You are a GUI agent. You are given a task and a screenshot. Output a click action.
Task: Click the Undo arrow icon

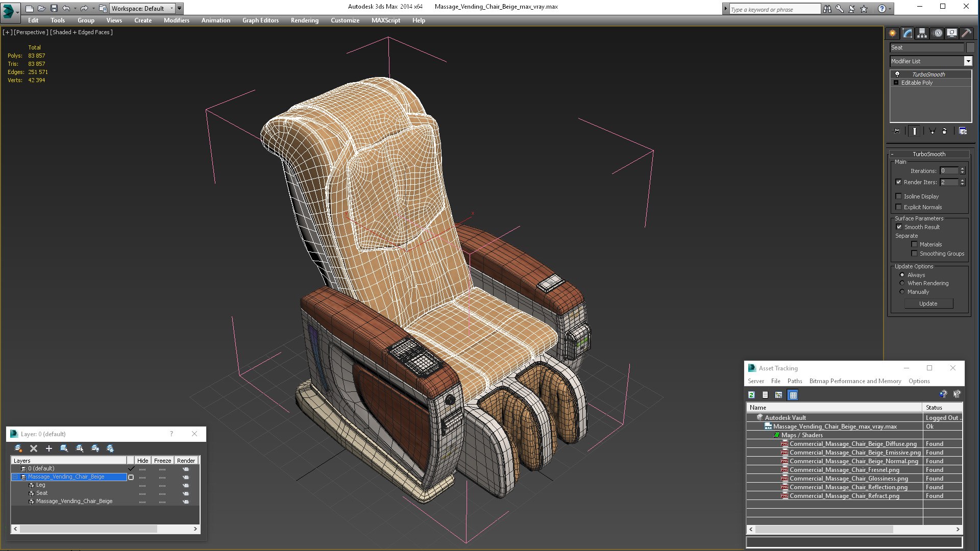66,8
